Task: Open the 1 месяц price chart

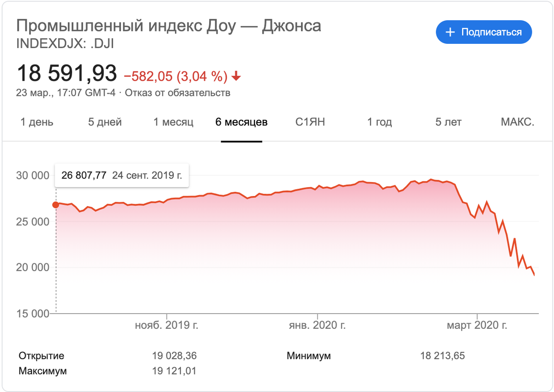Action: point(173,122)
